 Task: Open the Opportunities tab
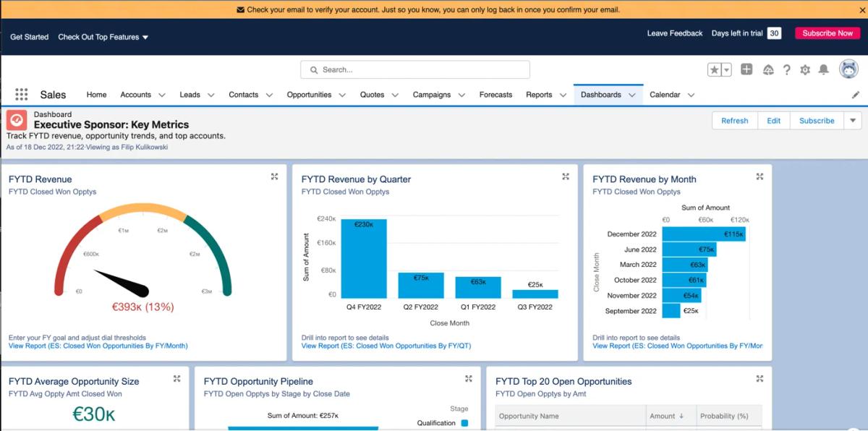pyautogui.click(x=309, y=95)
